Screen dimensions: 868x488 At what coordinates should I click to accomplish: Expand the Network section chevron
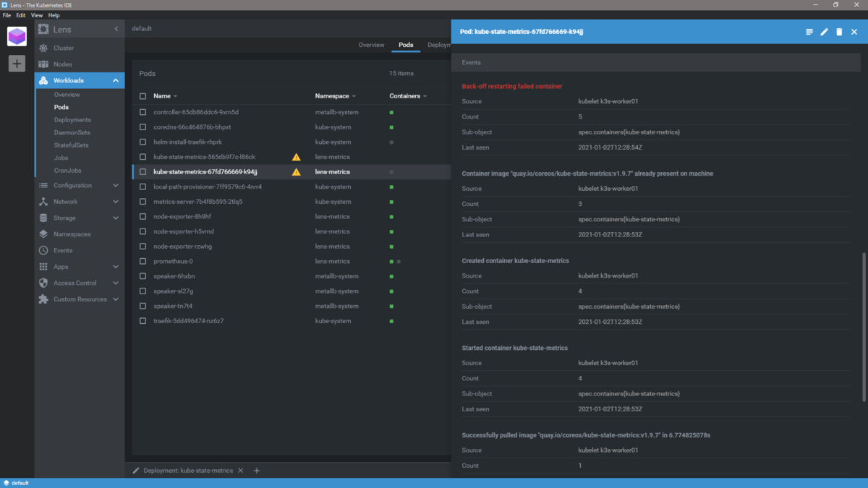point(116,202)
